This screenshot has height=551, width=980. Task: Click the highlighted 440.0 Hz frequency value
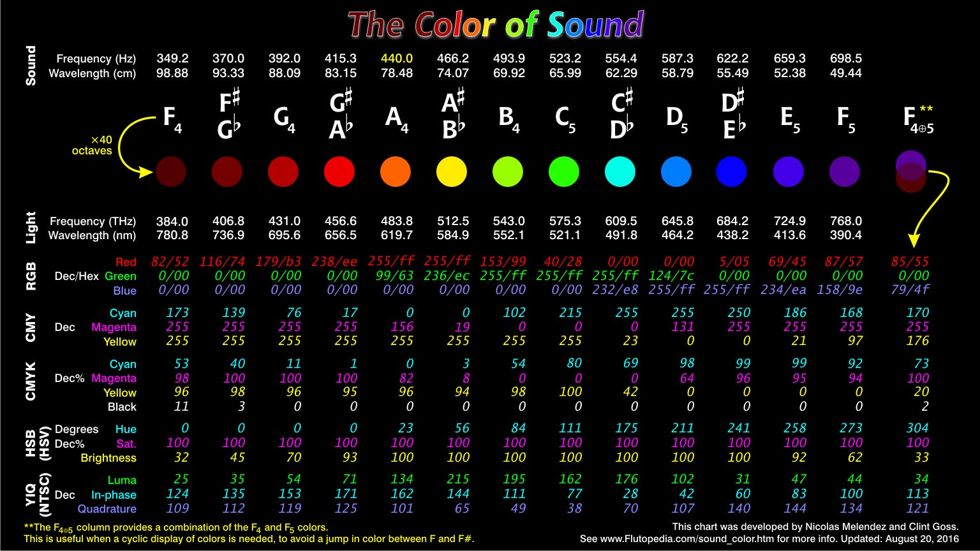point(397,58)
